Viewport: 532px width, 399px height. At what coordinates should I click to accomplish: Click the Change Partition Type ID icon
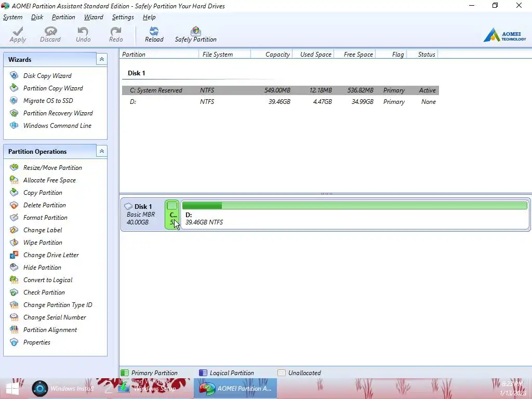(14, 304)
